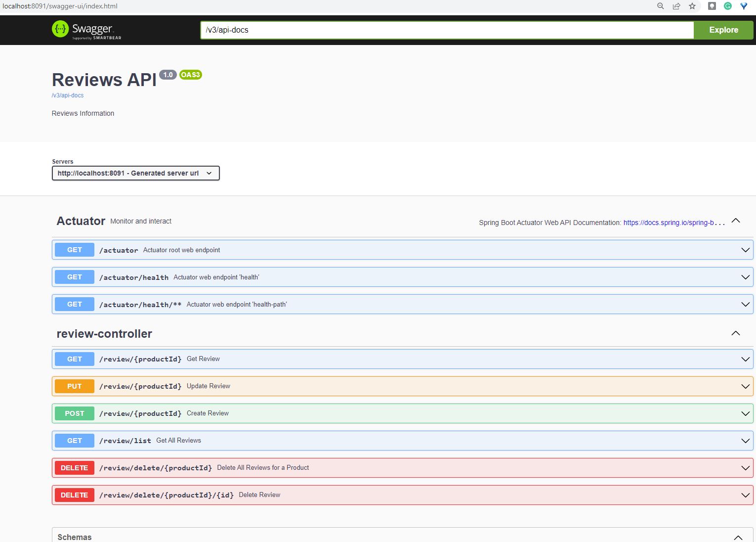Click the share page icon

click(676, 6)
